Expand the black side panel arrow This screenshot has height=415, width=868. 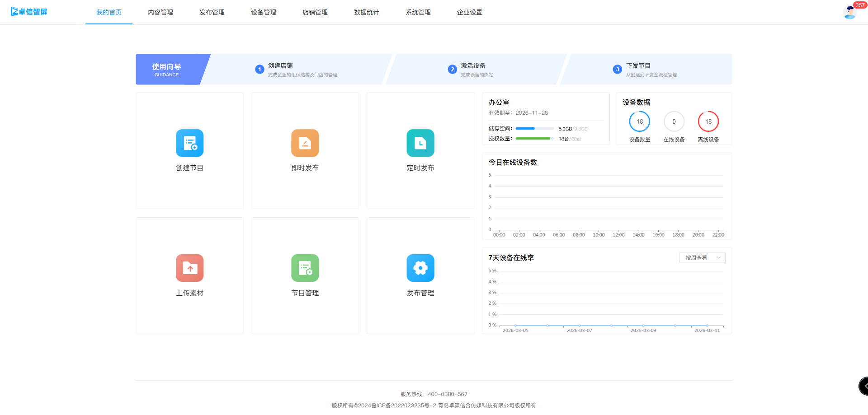[x=864, y=386]
